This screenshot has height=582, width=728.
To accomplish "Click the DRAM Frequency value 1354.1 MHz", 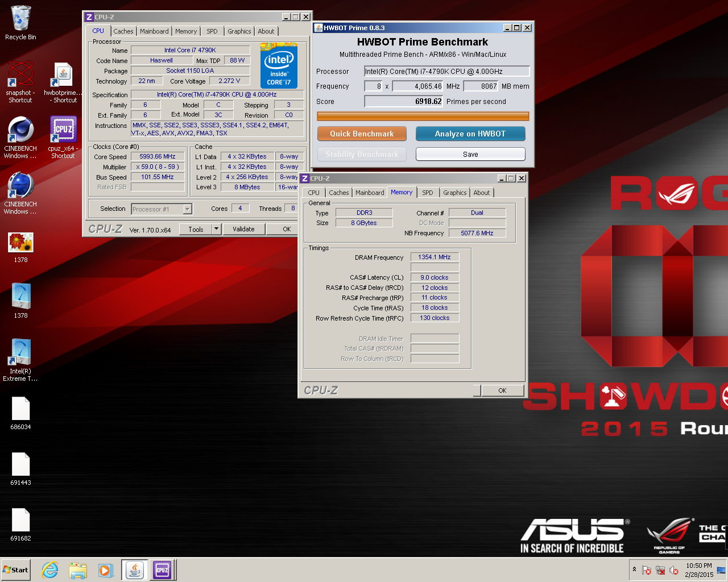I will (x=435, y=257).
